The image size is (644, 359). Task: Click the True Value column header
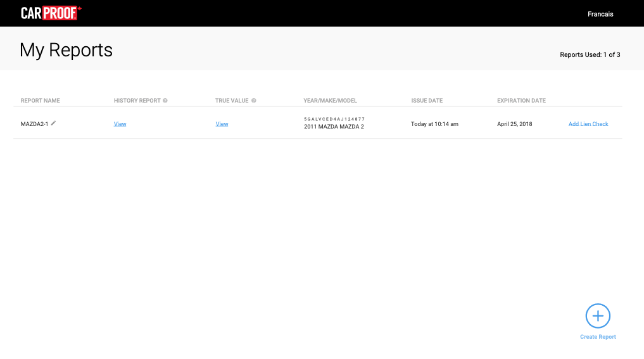coord(232,101)
